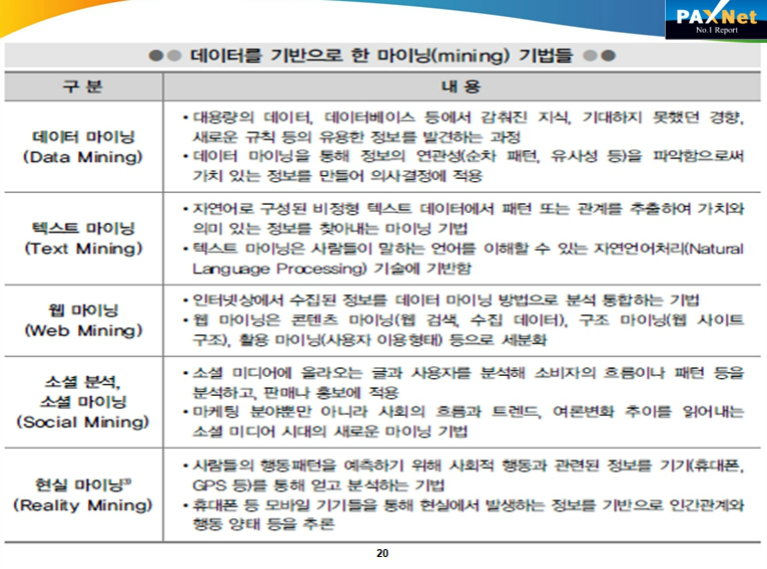Click the dots right of the title
This screenshot has height=569, width=767.
600,54
